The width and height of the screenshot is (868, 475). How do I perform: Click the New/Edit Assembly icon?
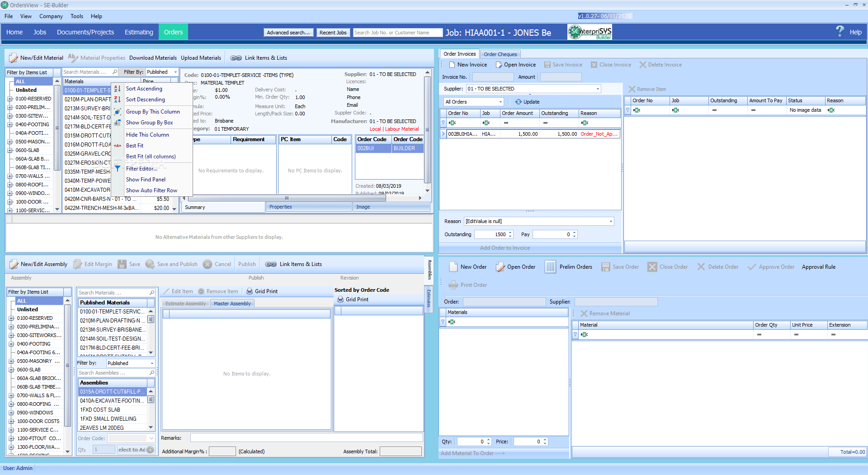pos(14,264)
